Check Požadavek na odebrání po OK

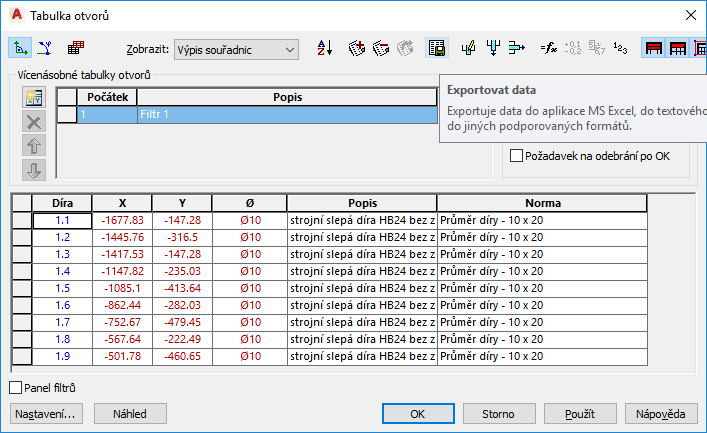tap(517, 156)
